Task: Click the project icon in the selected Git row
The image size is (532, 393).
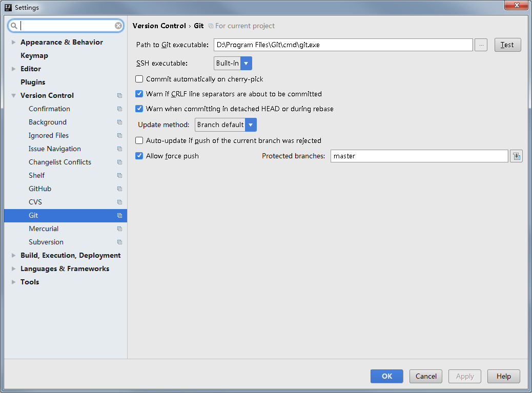Action: [x=119, y=215]
